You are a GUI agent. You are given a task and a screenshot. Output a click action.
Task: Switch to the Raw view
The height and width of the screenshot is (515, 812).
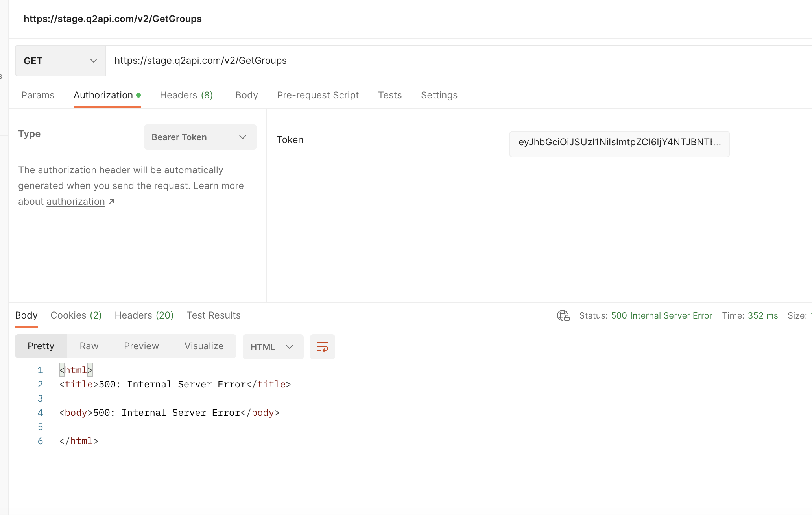point(89,346)
